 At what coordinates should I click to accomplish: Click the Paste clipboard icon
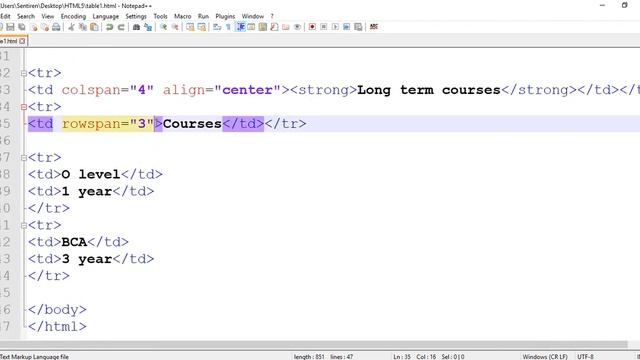94,27
